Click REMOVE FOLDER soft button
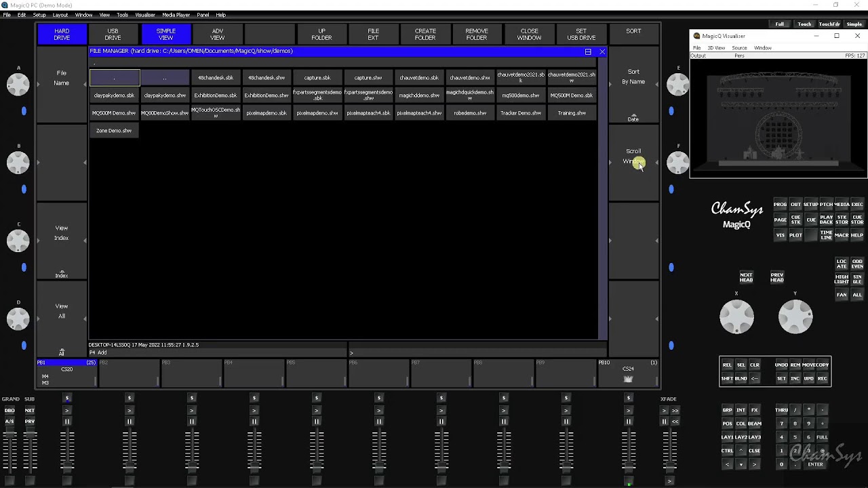868x488 pixels. (x=477, y=34)
